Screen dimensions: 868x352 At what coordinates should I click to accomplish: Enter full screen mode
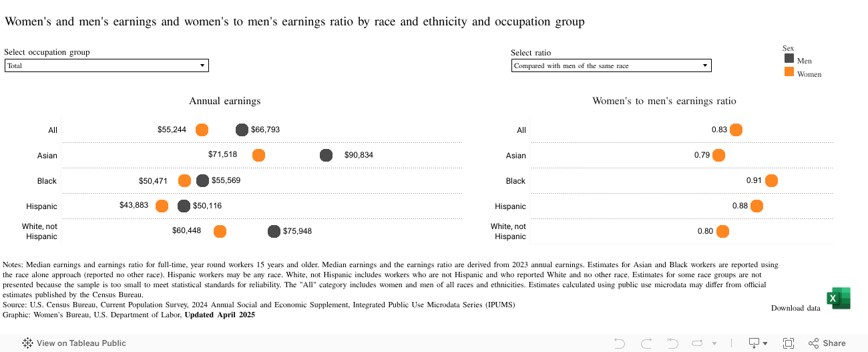[788, 343]
